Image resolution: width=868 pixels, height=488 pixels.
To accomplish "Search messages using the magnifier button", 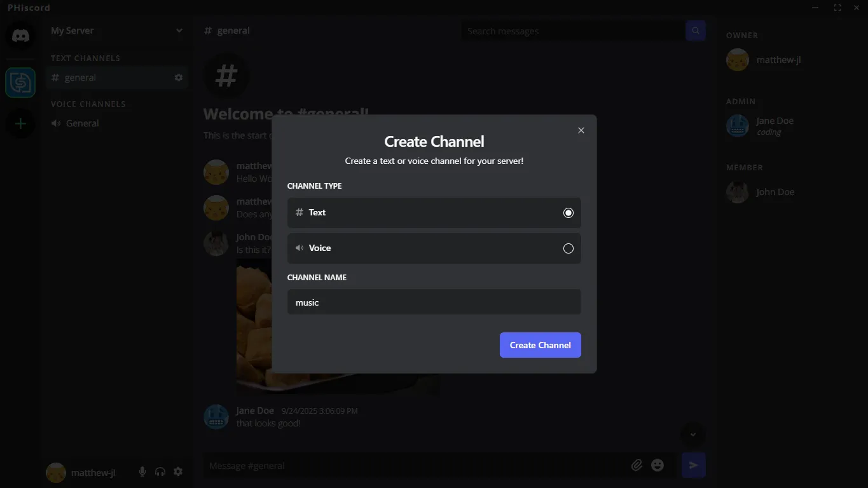I will (x=696, y=30).
